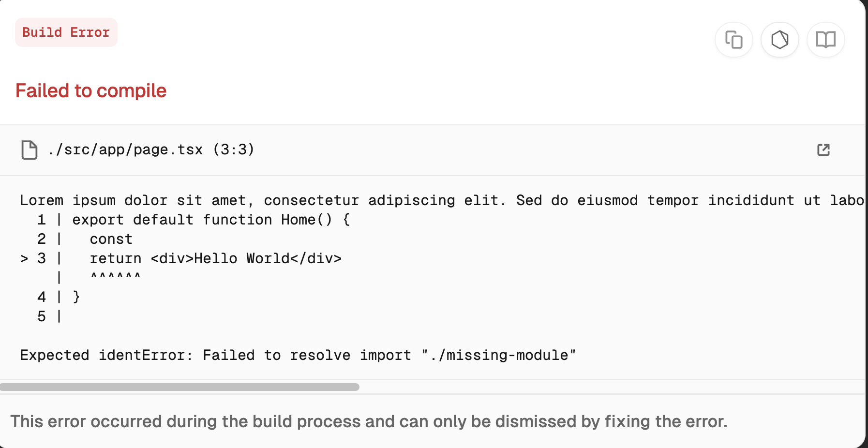Click the Build Error badge

pyautogui.click(x=66, y=32)
